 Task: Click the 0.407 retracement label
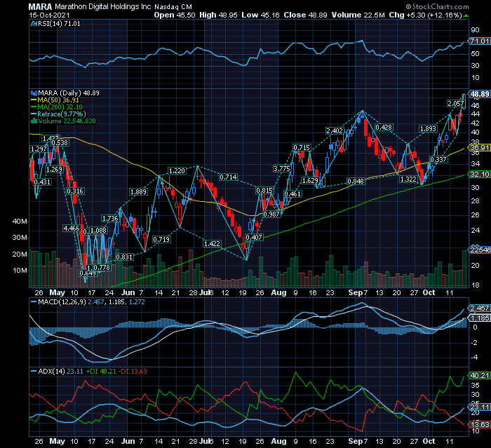254,238
